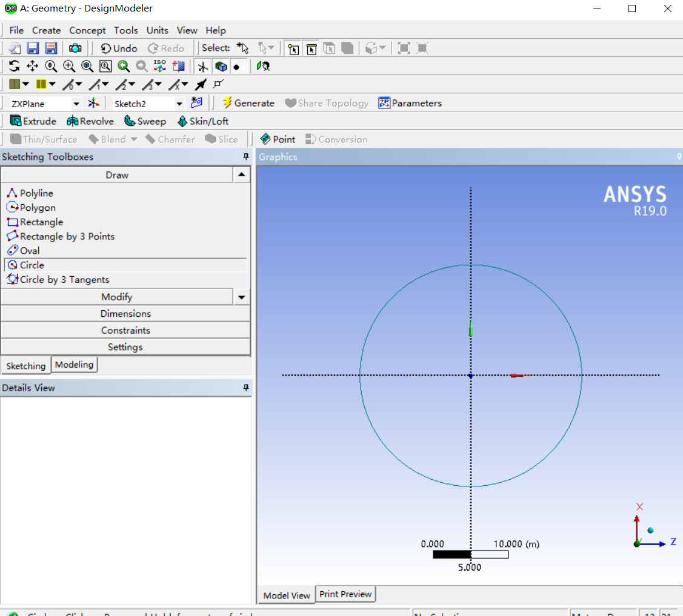The image size is (683, 616).
Task: Toggle Display Plane axes button
Action: [202, 66]
